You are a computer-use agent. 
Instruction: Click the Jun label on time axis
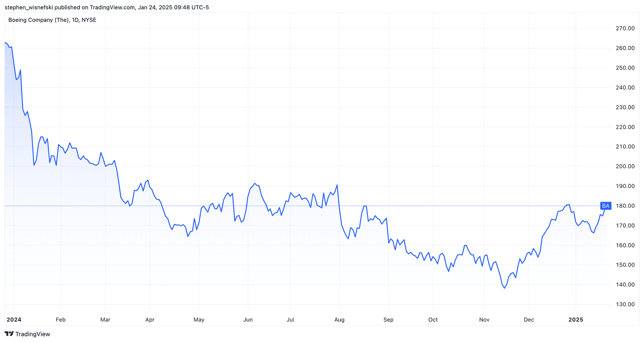(x=248, y=320)
